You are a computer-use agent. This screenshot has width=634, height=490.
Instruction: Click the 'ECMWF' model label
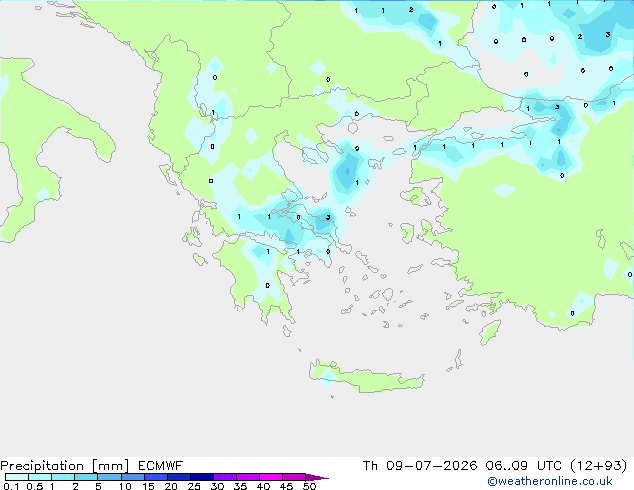[x=161, y=466]
